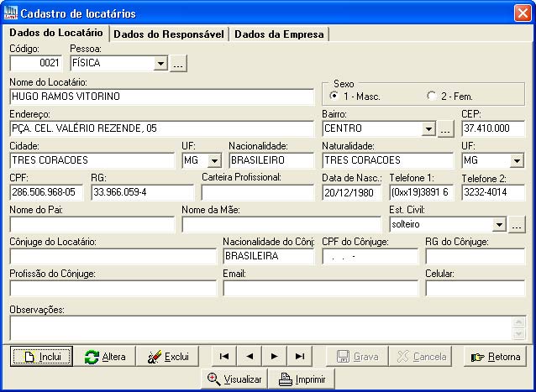
Task: Go to the previous record
Action: (249, 357)
